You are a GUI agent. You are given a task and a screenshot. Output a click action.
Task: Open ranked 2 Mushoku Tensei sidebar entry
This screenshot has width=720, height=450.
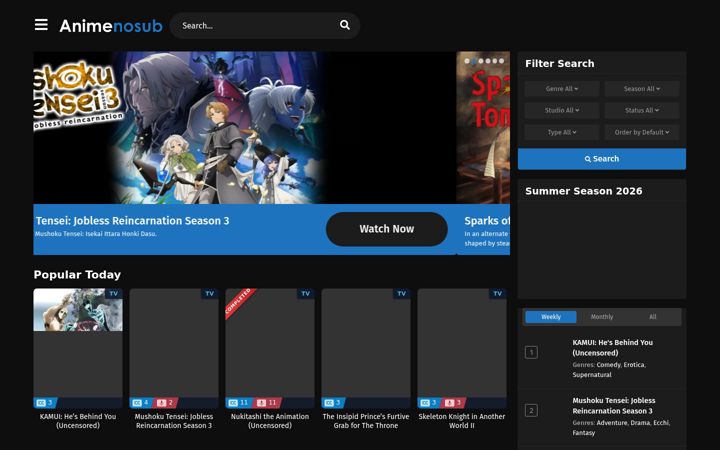(613, 405)
